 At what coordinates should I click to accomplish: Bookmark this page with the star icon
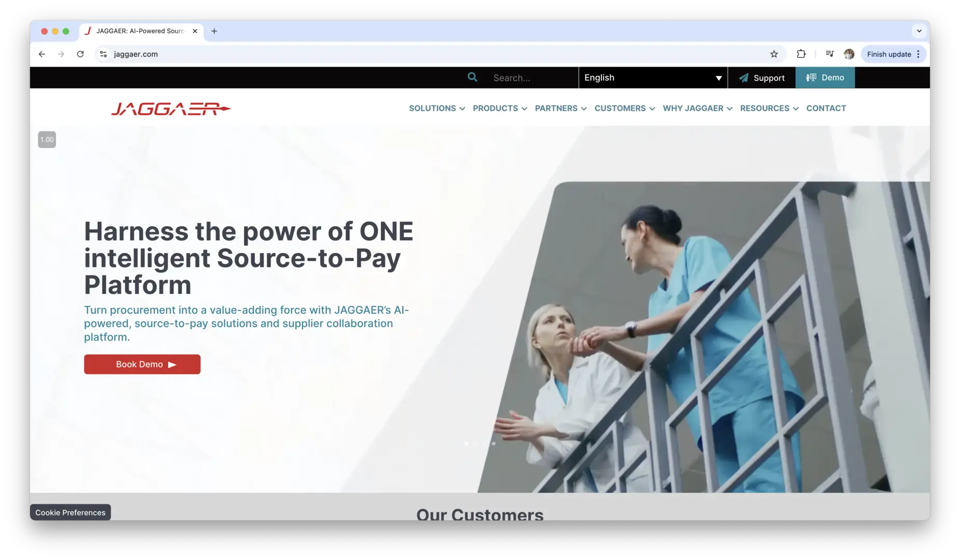coord(774,54)
